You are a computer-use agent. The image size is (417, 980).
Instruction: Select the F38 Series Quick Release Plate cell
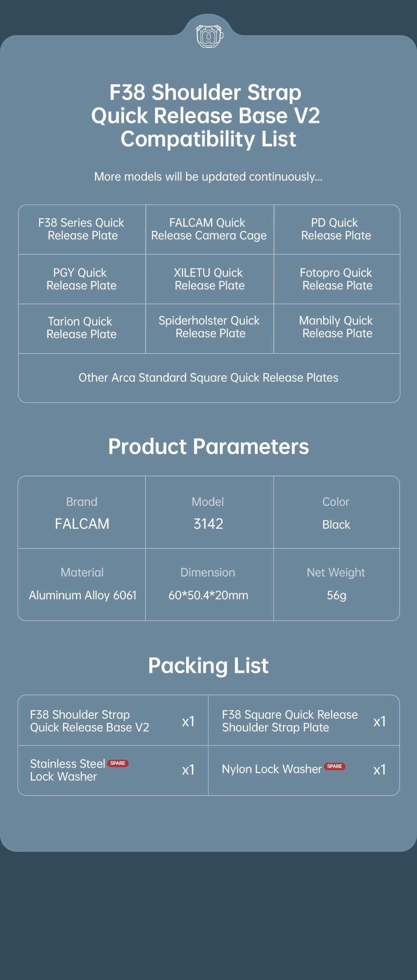pos(82,229)
